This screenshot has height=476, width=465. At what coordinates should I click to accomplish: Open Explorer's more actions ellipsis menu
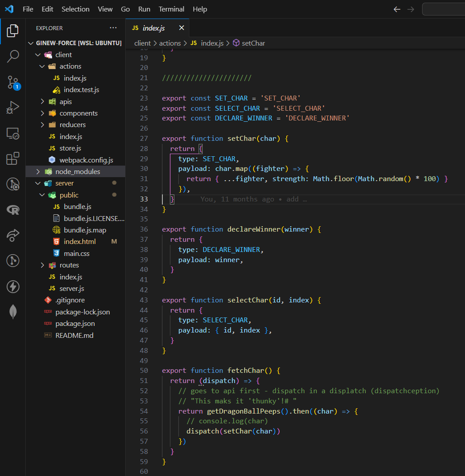click(113, 28)
